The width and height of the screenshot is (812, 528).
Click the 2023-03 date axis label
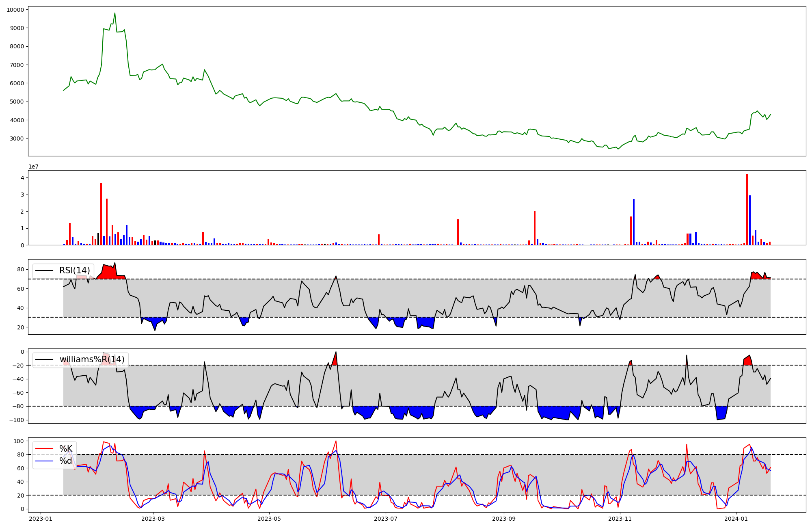[x=153, y=519]
